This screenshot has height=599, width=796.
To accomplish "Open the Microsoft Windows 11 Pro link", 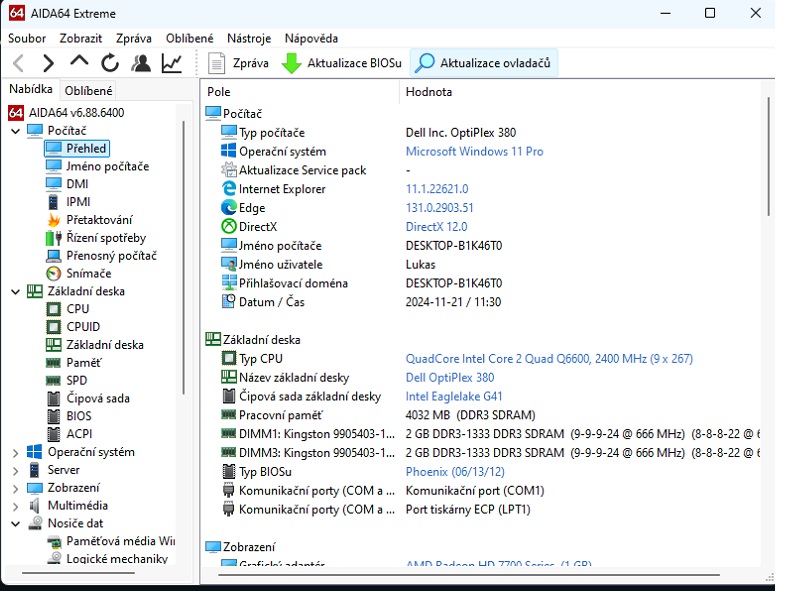I will point(474,152).
